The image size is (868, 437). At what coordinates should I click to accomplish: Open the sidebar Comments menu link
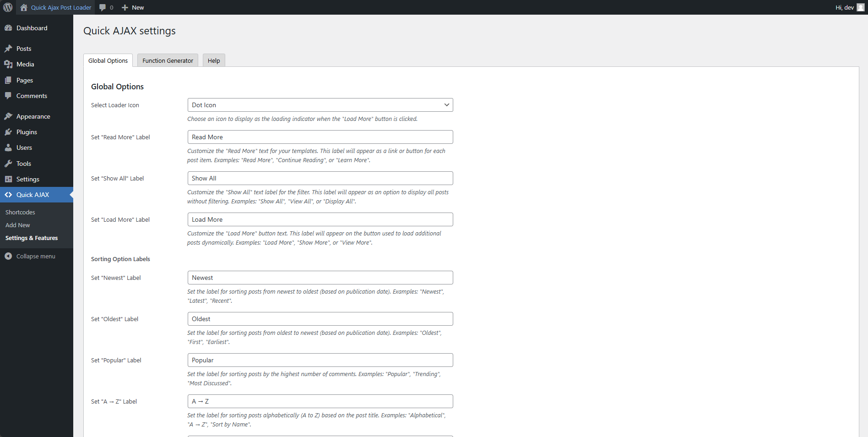(32, 96)
